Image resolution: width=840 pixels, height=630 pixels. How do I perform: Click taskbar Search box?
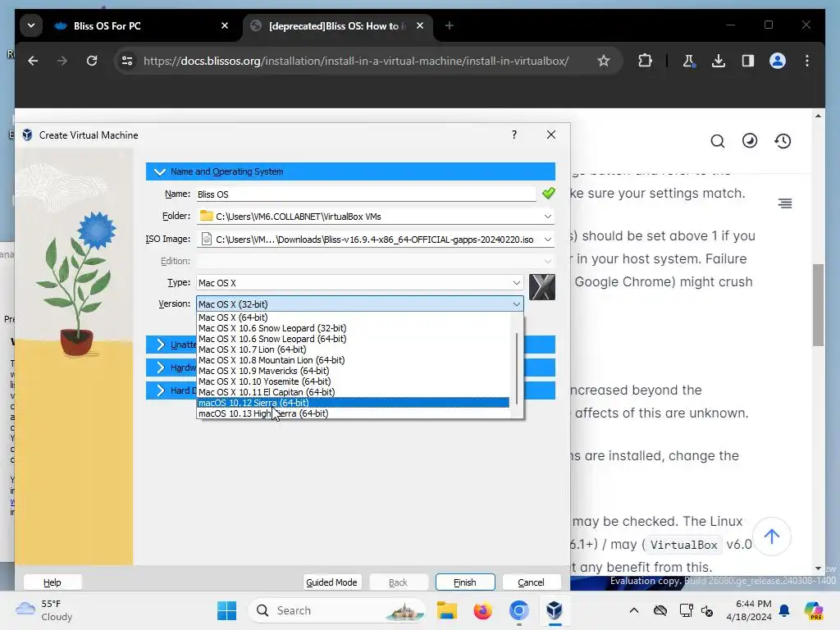tap(338, 610)
